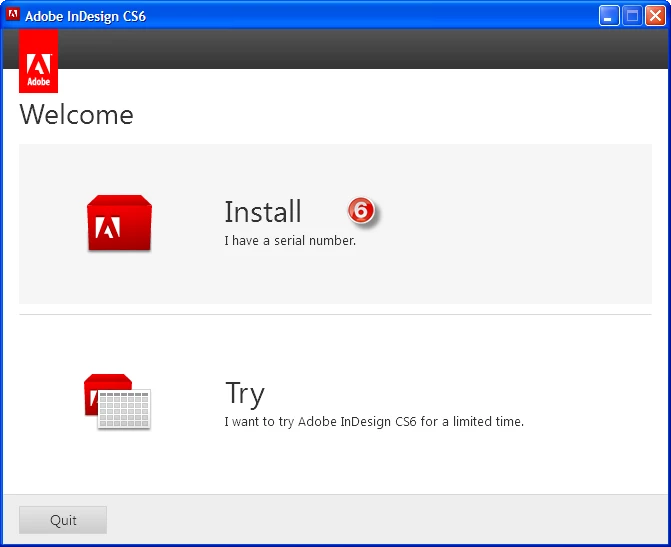The image size is (671, 547).
Task: Close the Adobe InDesign CS6 window
Action: point(655,16)
